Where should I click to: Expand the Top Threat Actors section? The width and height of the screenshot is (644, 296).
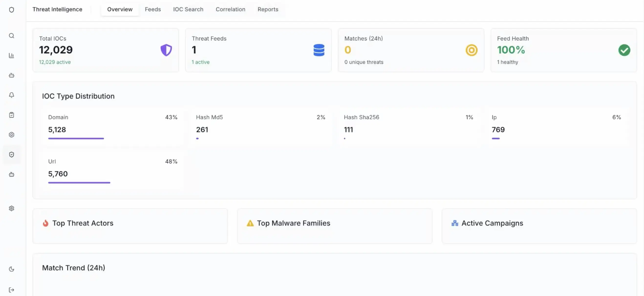(x=83, y=223)
